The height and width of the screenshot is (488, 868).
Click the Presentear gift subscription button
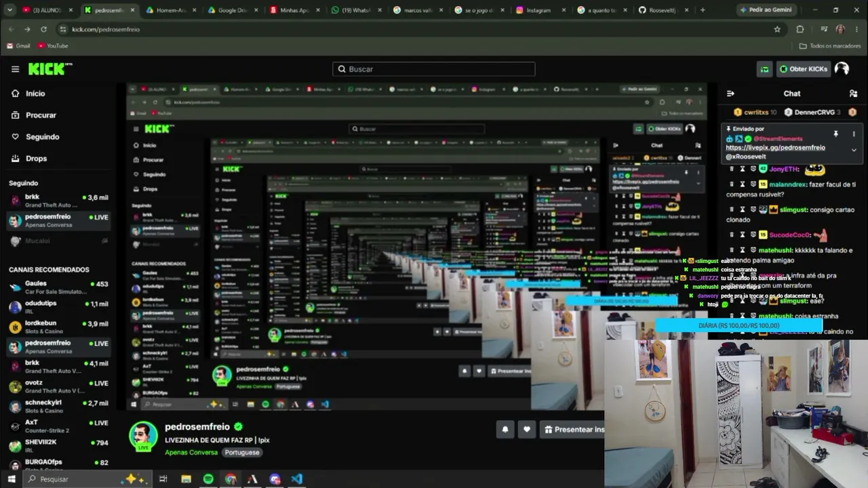click(574, 429)
